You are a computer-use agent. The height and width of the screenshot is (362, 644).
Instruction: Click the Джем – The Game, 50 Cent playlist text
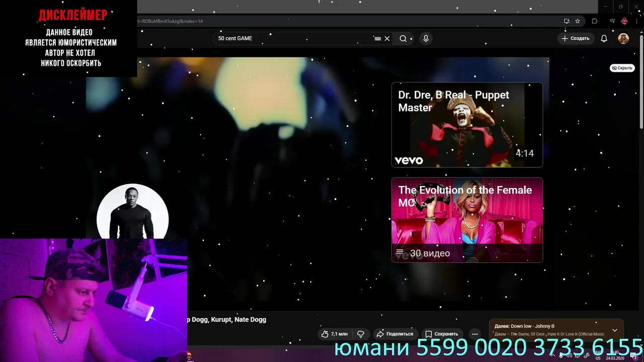549,334
